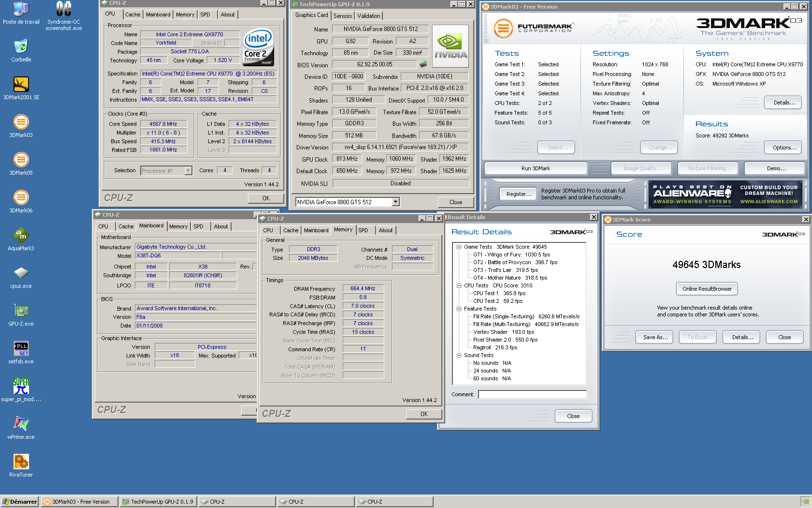812x508 pixels.
Task: Open wPrime.exe desktop icon
Action: tap(21, 428)
